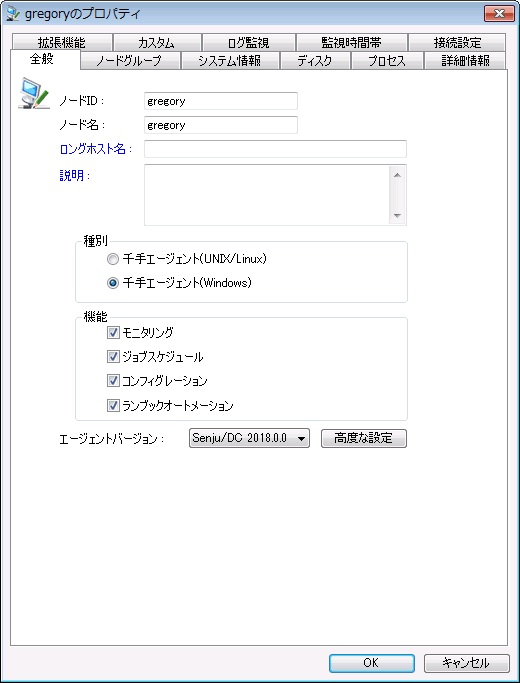The height and width of the screenshot is (683, 520).
Task: Toggle the ジョブスケジュール checkbox
Action: (x=113, y=357)
